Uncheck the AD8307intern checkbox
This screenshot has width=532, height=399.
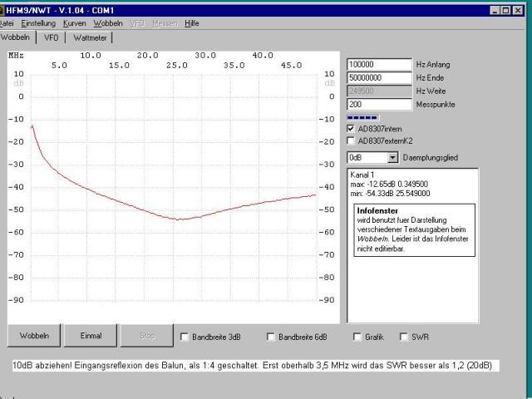pyautogui.click(x=351, y=129)
